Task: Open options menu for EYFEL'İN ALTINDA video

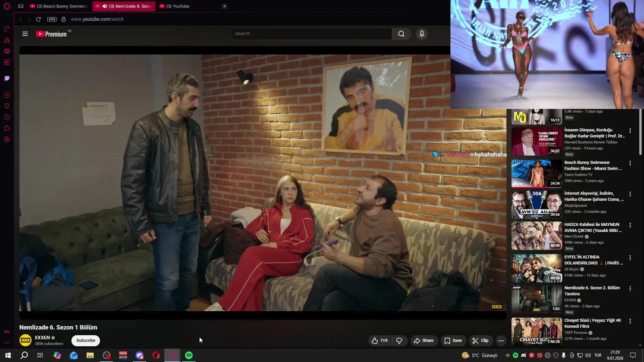Action: (630, 258)
